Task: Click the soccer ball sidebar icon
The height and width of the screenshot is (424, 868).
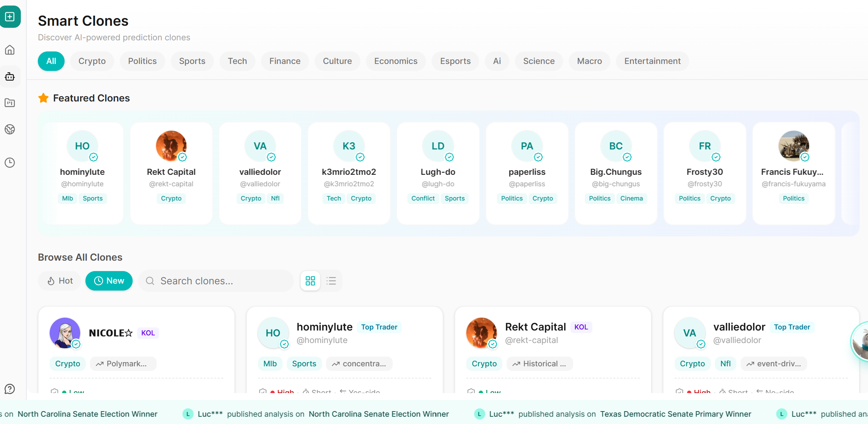Action: [x=10, y=129]
